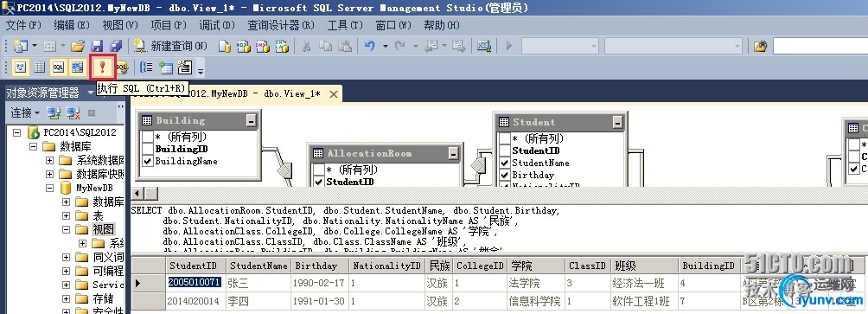Click the Undo arrow icon
Screen dimensions: 868x314
click(370, 46)
